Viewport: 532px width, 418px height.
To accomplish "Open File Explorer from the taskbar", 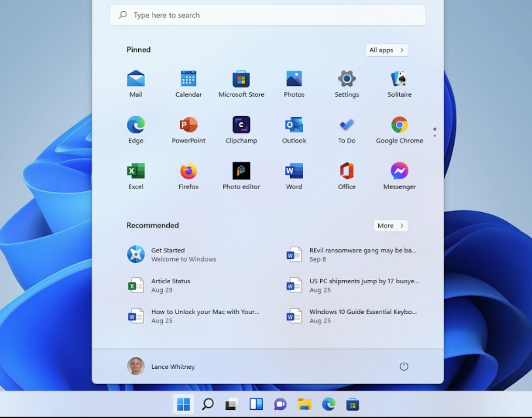I will coord(304,404).
